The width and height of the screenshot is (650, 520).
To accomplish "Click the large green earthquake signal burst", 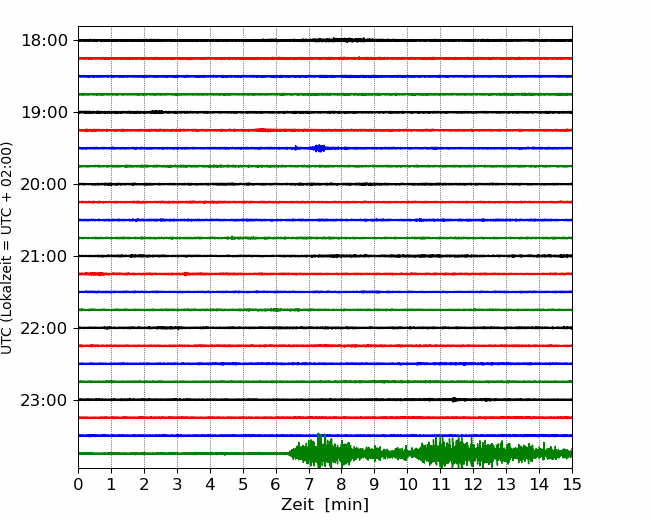I will point(430,452).
